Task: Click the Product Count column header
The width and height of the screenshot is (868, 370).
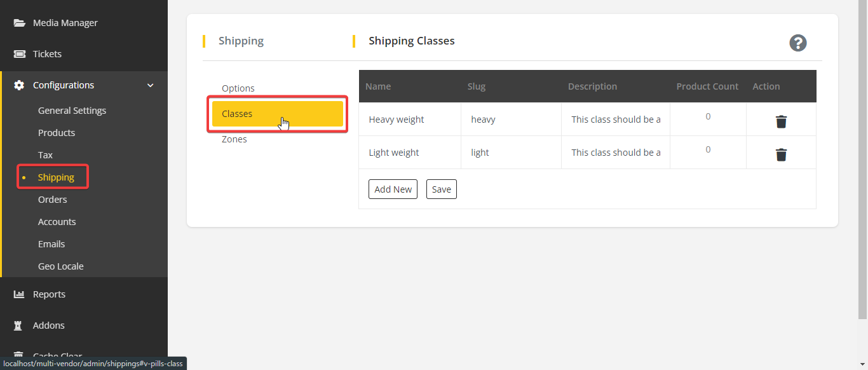Action: coord(707,86)
